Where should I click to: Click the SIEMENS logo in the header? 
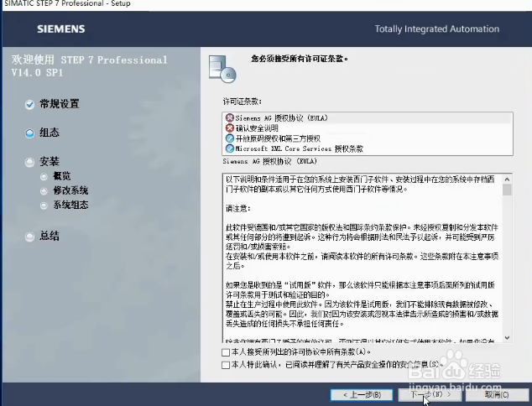pos(61,29)
